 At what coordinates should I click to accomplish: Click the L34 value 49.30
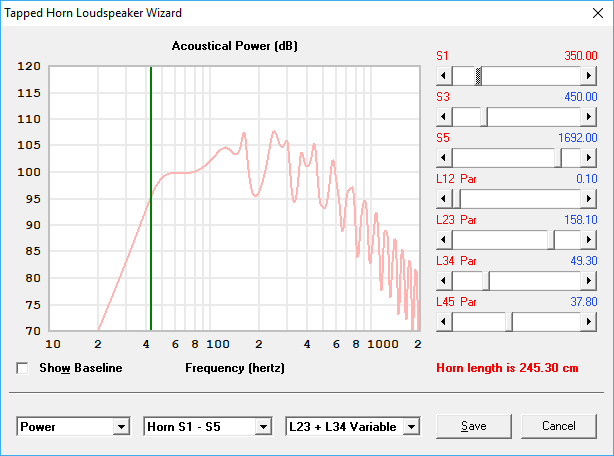pyautogui.click(x=584, y=261)
